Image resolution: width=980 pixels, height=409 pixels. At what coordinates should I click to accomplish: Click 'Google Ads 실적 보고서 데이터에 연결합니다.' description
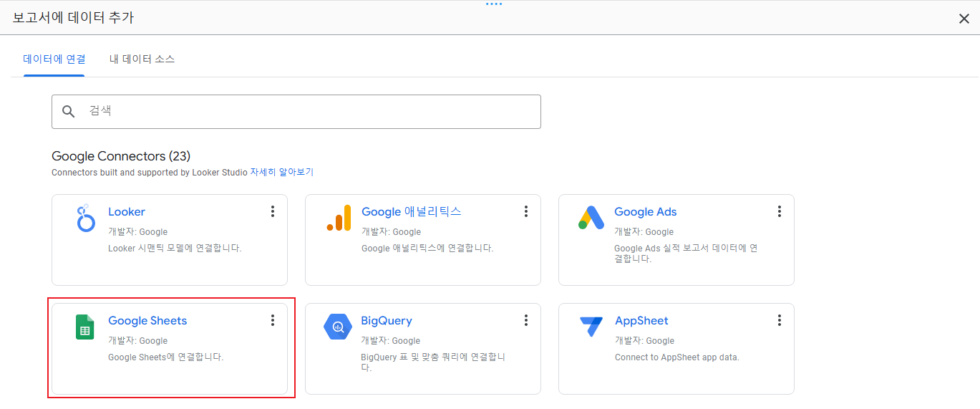(x=686, y=254)
